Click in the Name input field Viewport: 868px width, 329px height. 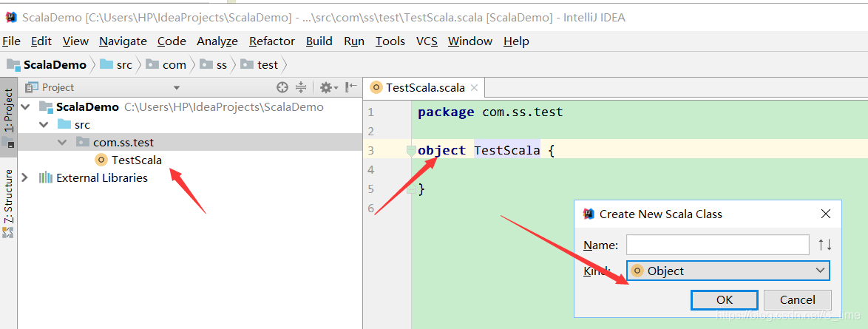point(717,245)
